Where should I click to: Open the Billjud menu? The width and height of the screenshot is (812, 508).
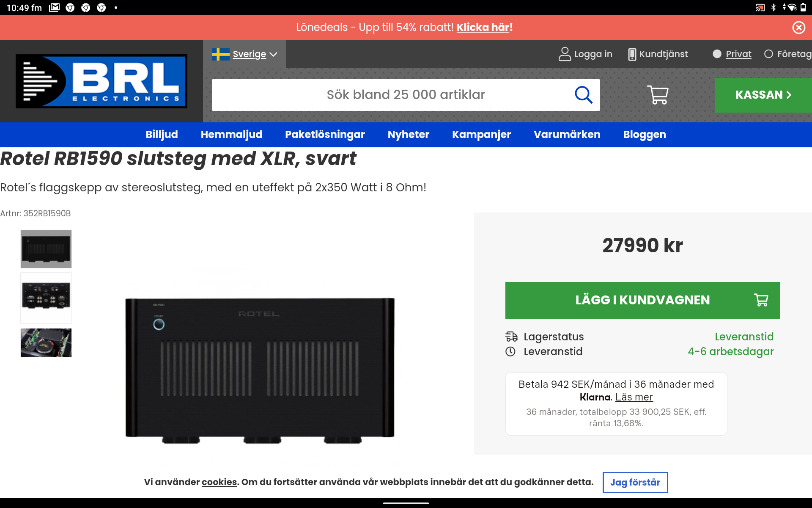[x=162, y=135]
